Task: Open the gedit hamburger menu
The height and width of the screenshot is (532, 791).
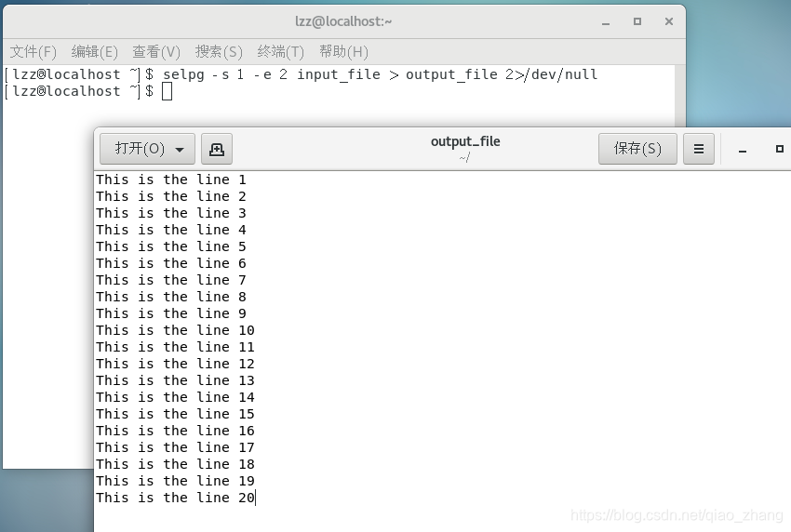Action: click(699, 149)
